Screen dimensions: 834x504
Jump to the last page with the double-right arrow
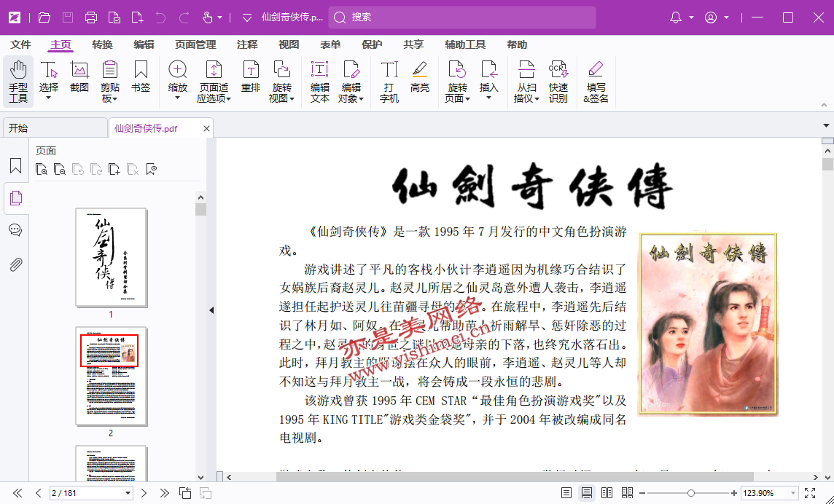(164, 493)
